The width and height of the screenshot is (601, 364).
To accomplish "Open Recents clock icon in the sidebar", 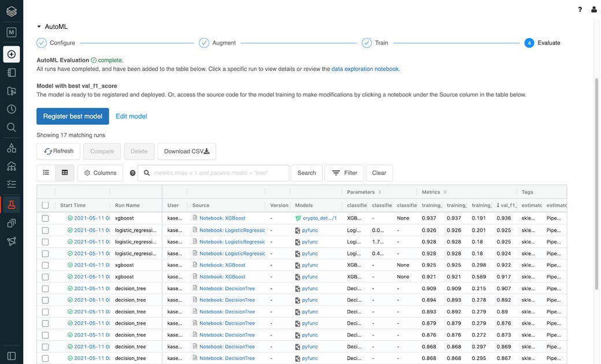I will (12, 109).
